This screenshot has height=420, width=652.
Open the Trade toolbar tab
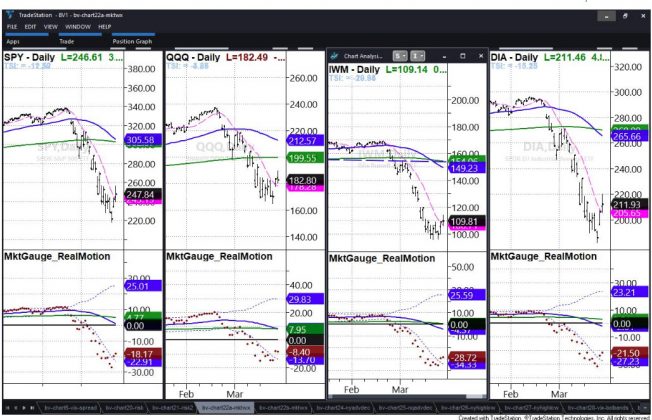point(67,41)
